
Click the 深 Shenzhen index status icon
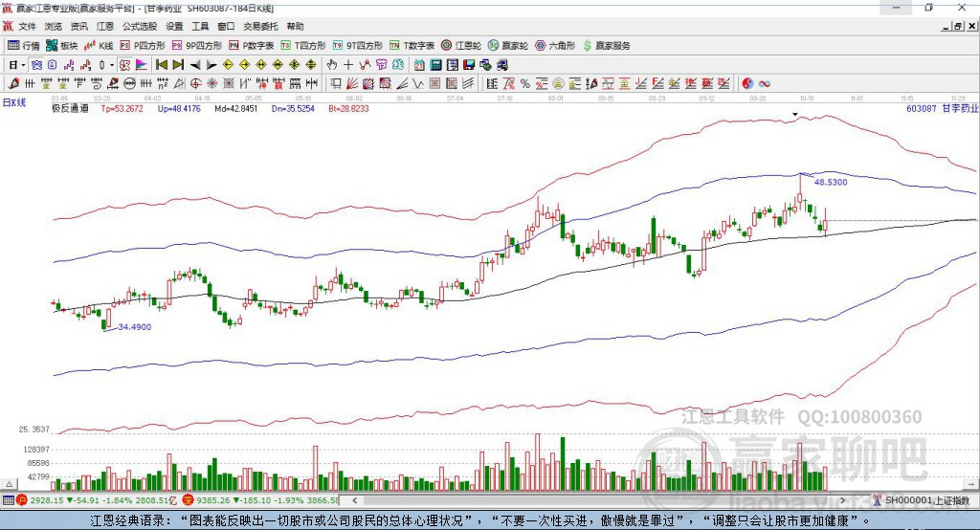[189, 500]
